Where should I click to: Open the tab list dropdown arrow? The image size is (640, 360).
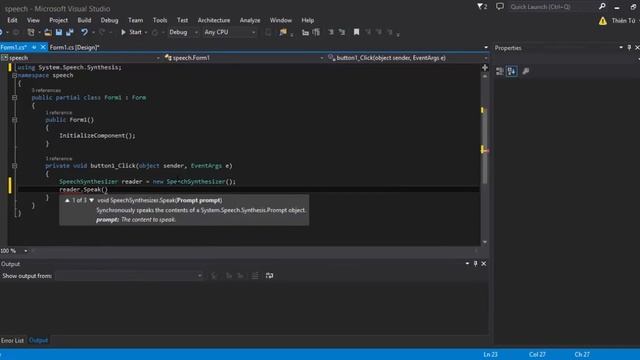[486, 47]
